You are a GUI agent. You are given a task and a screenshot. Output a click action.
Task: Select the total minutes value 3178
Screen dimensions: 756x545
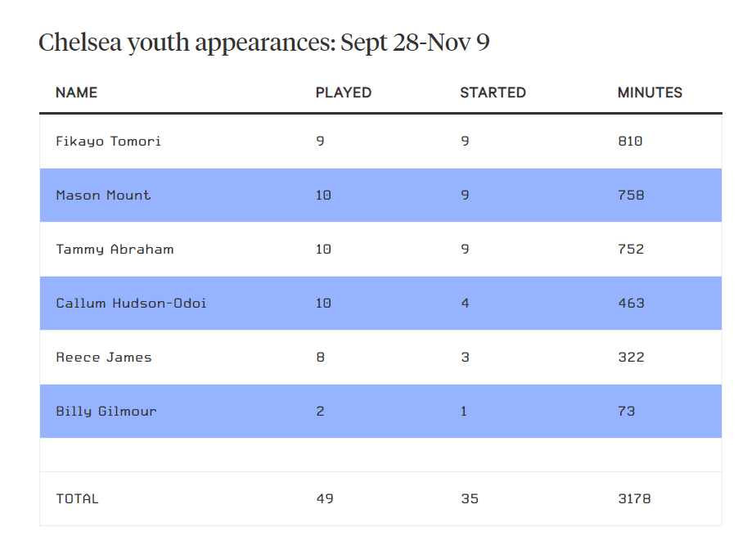634,498
